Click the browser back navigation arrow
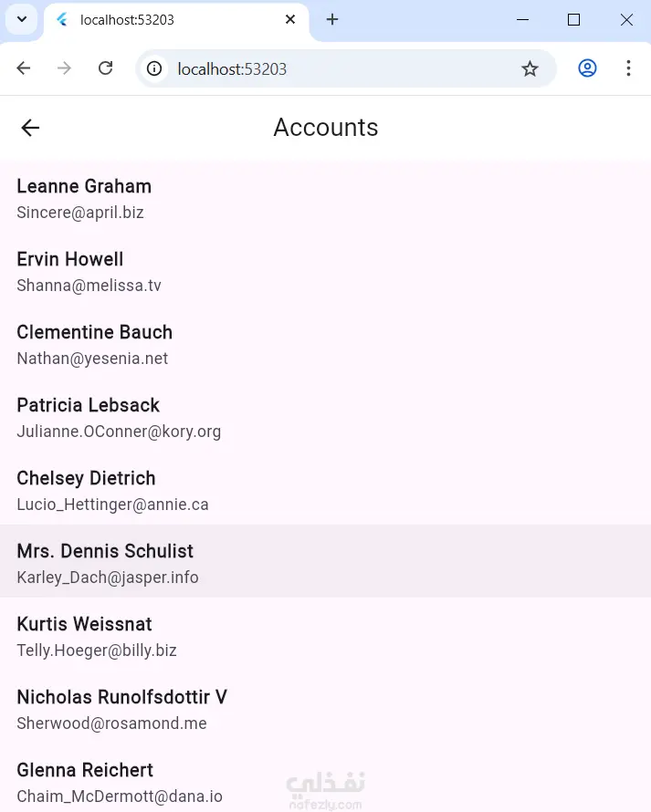Viewport: 651px width, 812px height. [24, 68]
